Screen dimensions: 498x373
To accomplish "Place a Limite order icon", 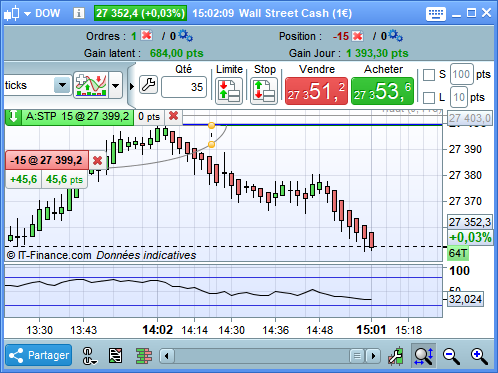I will [229, 91].
